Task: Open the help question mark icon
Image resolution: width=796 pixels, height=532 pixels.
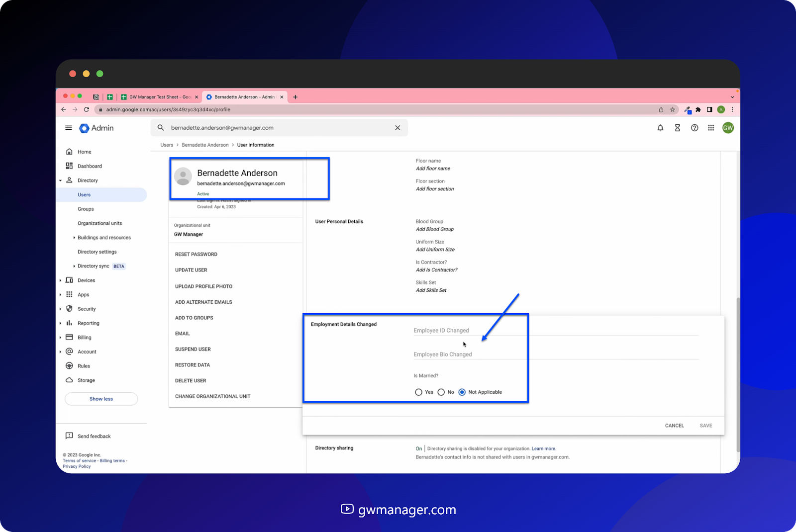Action: click(x=695, y=128)
